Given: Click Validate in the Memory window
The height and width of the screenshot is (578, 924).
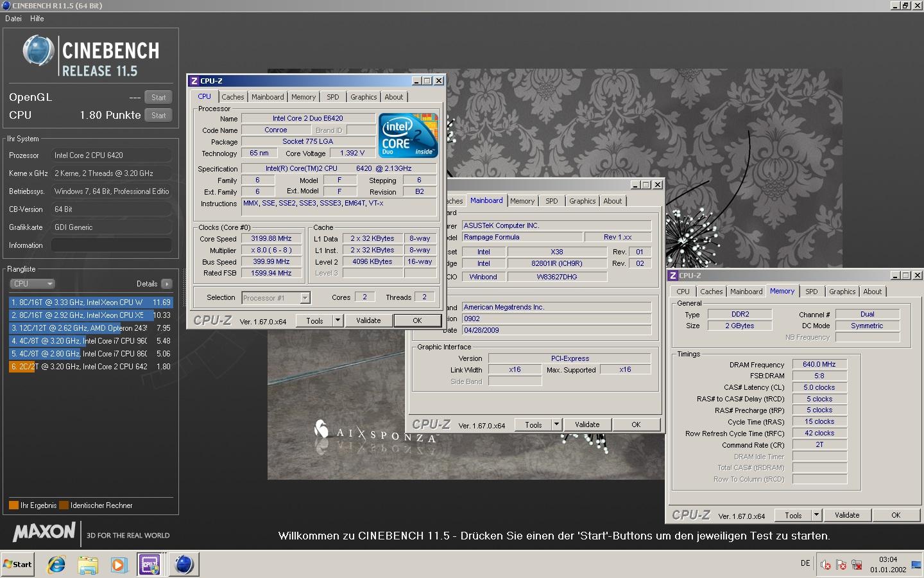Looking at the screenshot, I should pyautogui.click(x=847, y=515).
